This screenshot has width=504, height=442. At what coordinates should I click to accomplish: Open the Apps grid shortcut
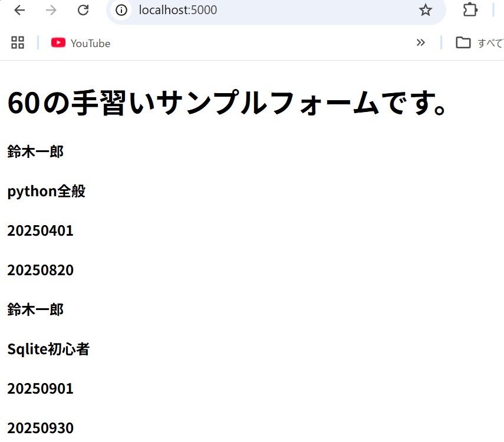(x=18, y=42)
